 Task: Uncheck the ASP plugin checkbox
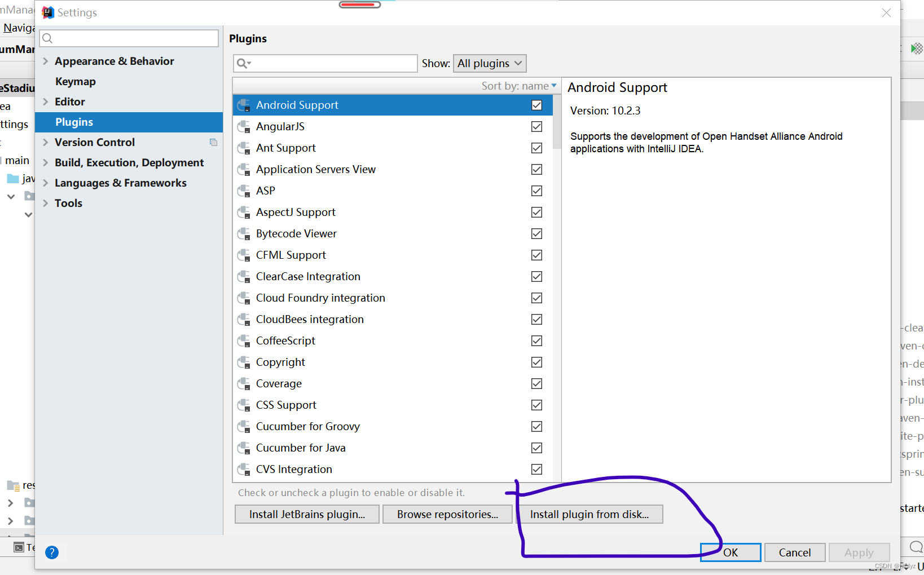click(536, 191)
